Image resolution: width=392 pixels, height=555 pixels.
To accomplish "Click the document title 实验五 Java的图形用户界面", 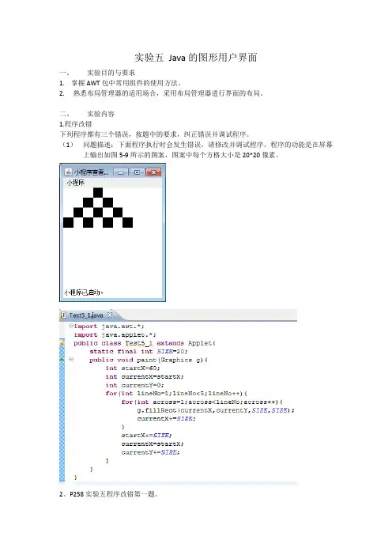I will click(196, 58).
